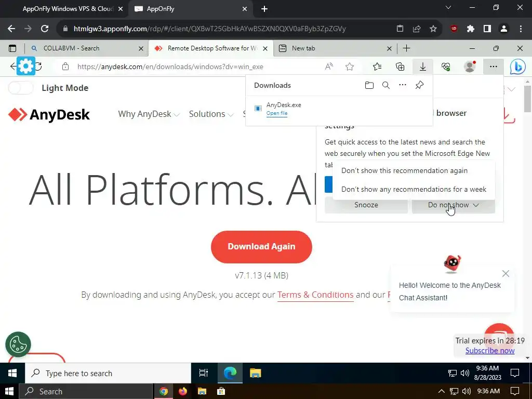The image size is (532, 399).
Task: Toggle the Light Mode switch
Action: click(21, 88)
